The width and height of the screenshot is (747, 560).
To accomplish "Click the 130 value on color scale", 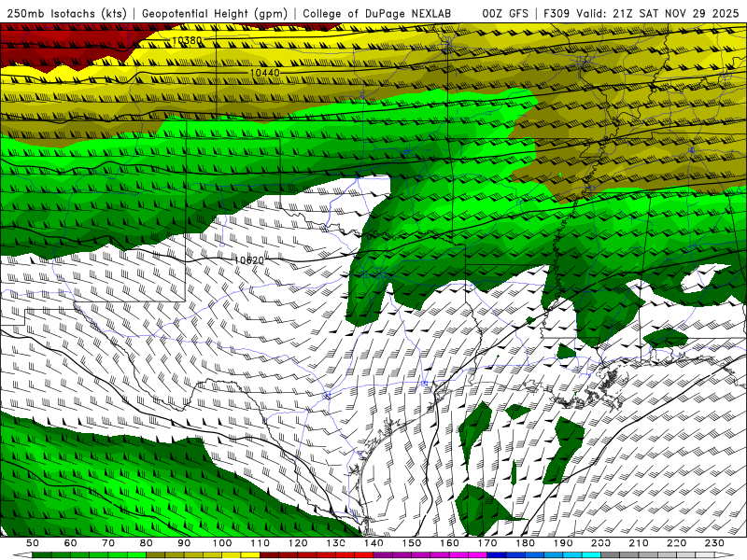I will pos(336,543).
